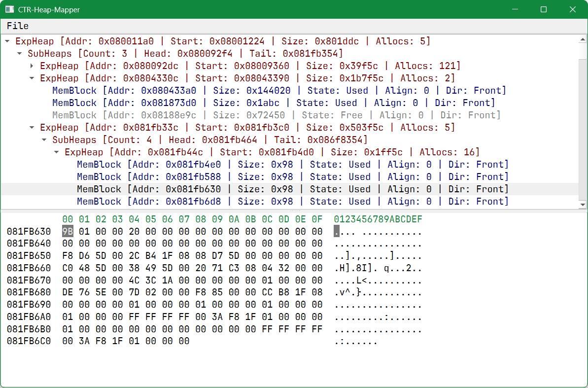
Task: Collapse the root ExpHeap at 0x080011a0
Action: click(7, 41)
